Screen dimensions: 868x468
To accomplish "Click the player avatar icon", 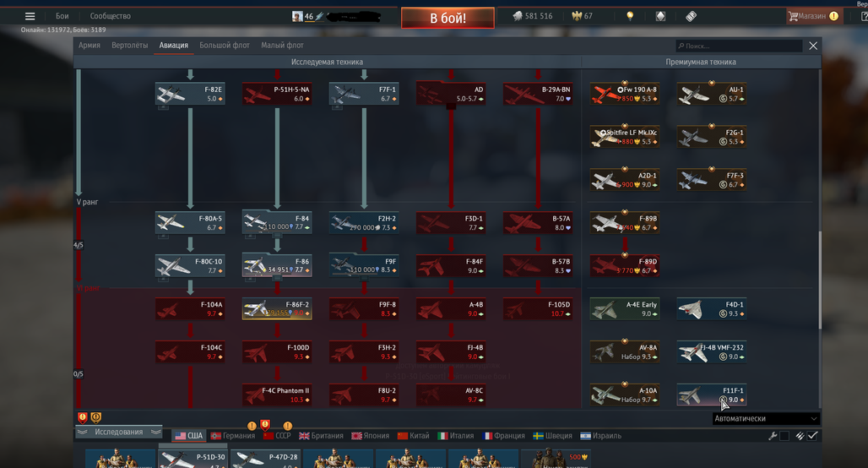I will [x=297, y=16].
